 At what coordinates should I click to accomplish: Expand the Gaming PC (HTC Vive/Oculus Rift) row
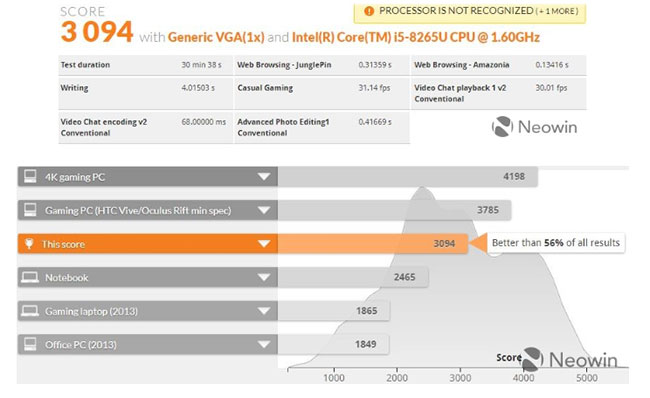264,210
